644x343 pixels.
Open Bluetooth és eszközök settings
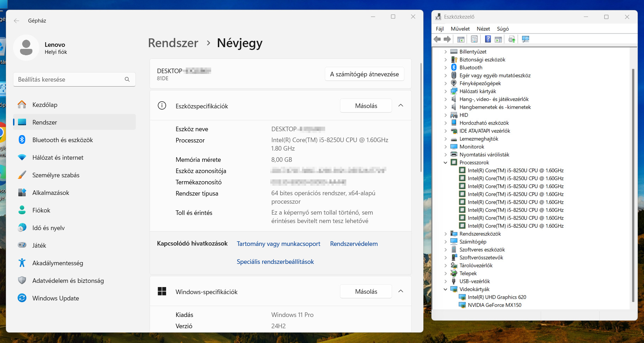(74, 140)
